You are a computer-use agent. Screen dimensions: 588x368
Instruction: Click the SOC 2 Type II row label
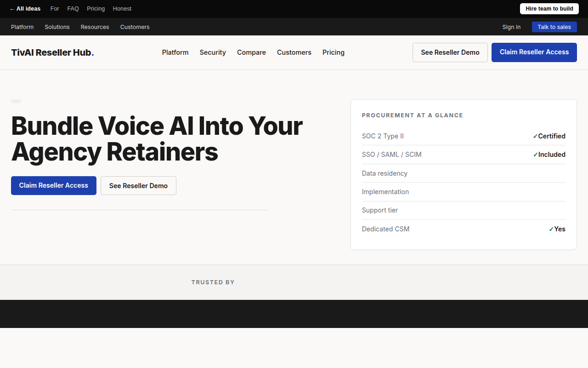pyautogui.click(x=383, y=136)
